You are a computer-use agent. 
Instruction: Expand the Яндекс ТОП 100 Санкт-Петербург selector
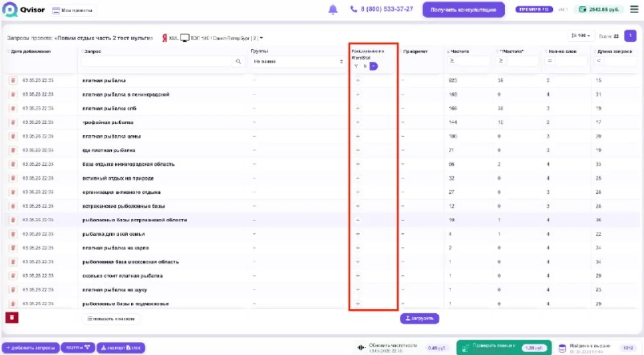tap(212, 38)
